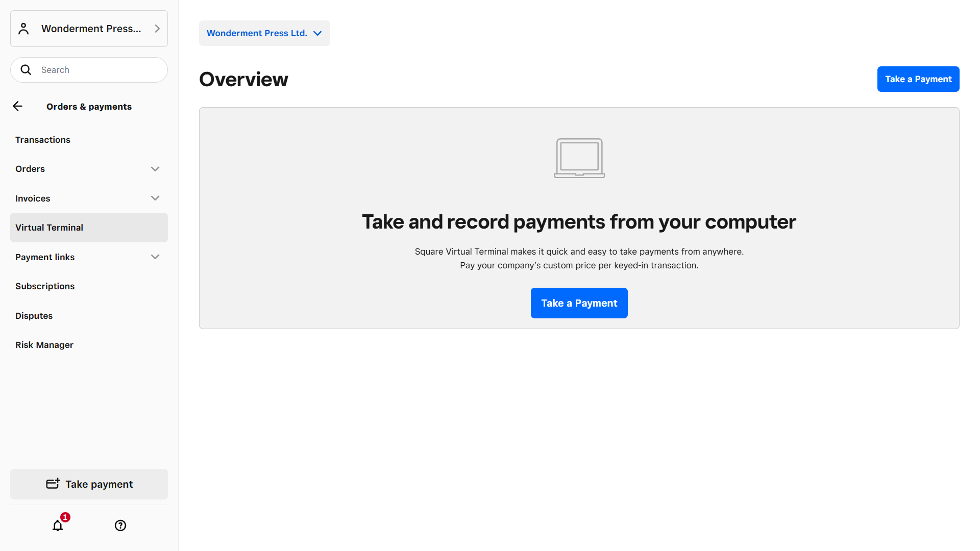Expand the Payment links chevron

[x=155, y=257]
